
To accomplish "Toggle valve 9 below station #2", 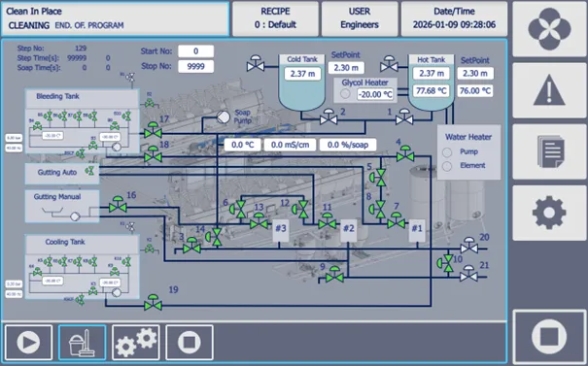I will pyautogui.click(x=334, y=275).
